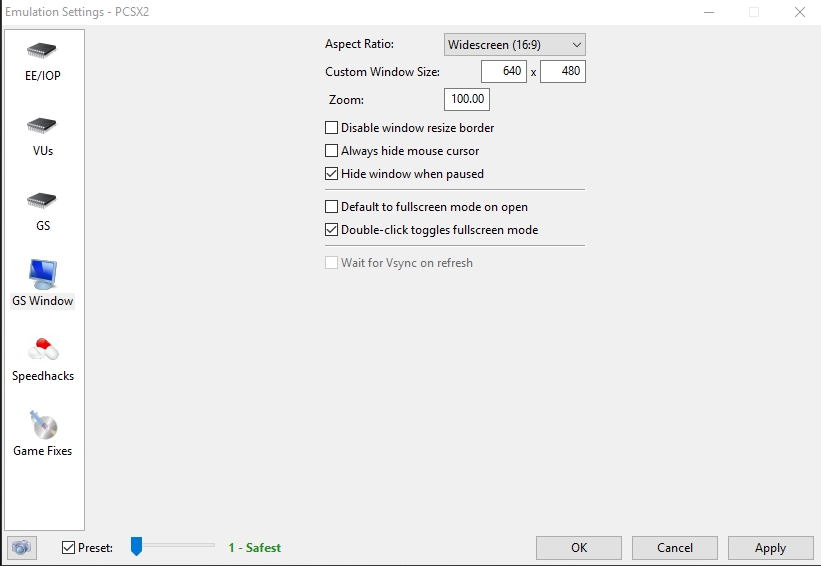Viewport: 821px width, 566px height.
Task: Click the OK button
Action: pyautogui.click(x=579, y=548)
